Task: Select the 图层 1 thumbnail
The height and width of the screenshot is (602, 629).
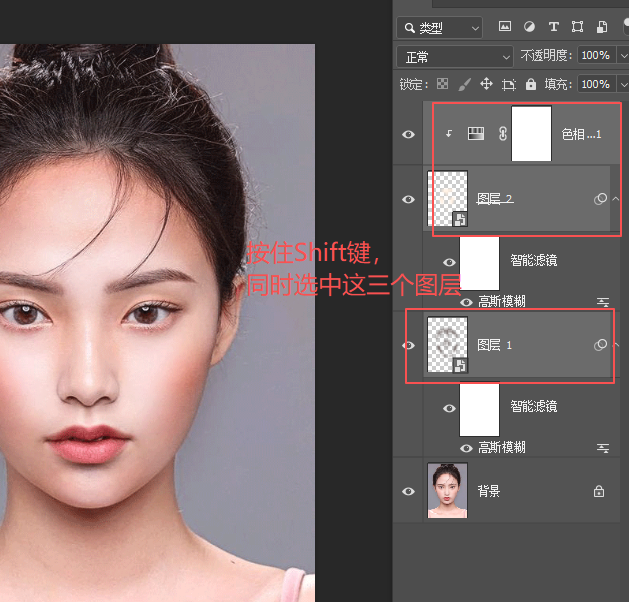Action: [447, 345]
